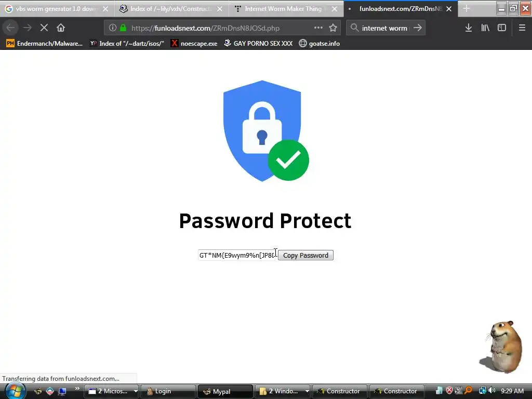The width and height of the screenshot is (532, 399).
Task: Show the library icon menu
Action: click(x=485, y=28)
